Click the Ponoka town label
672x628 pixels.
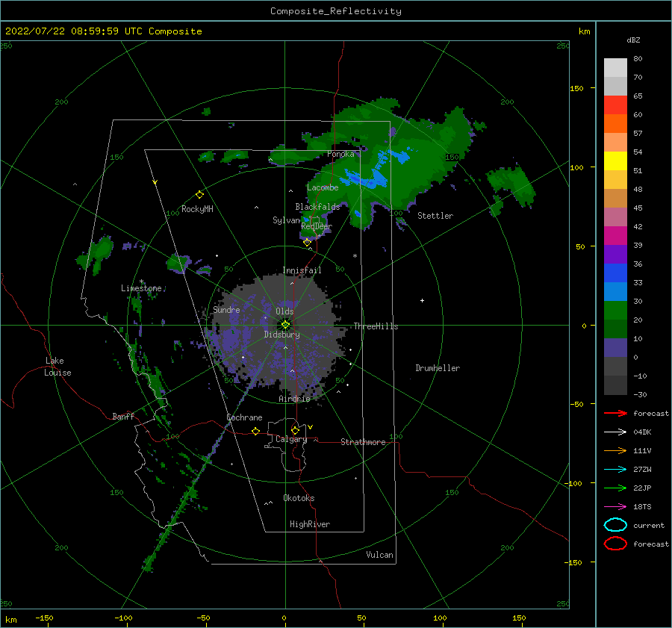point(340,154)
